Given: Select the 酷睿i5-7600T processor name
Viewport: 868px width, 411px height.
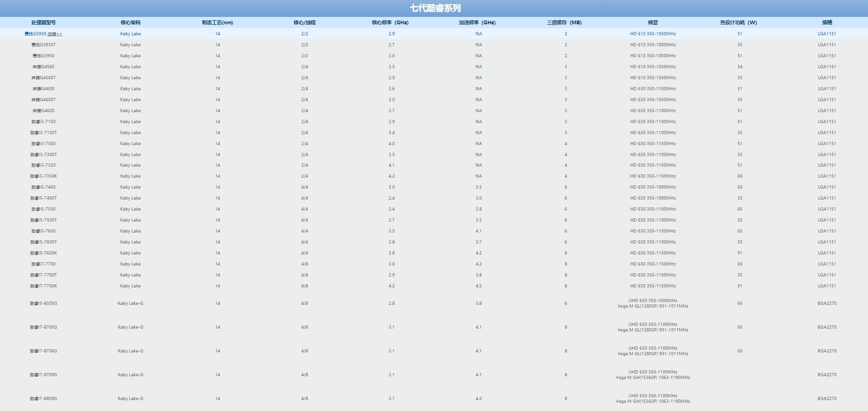Looking at the screenshot, I should 43,242.
